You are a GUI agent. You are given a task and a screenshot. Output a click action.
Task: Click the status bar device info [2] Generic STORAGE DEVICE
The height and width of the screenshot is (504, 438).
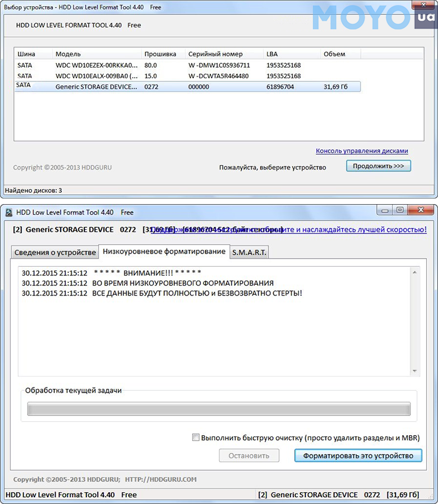point(339,495)
